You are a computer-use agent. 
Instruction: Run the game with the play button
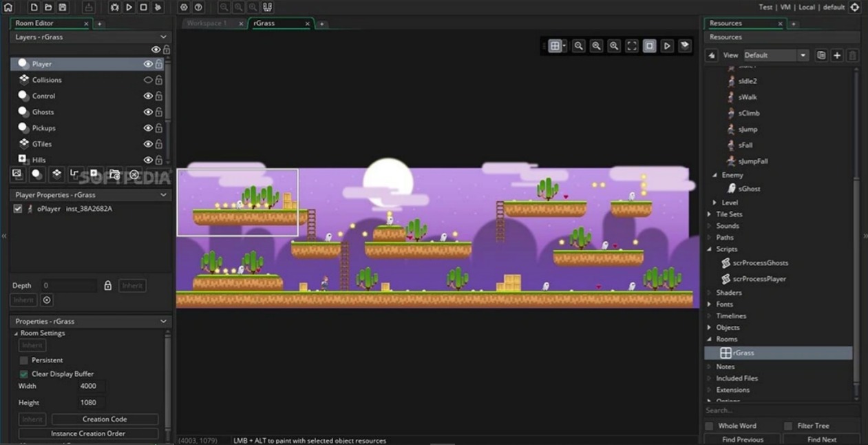(129, 8)
